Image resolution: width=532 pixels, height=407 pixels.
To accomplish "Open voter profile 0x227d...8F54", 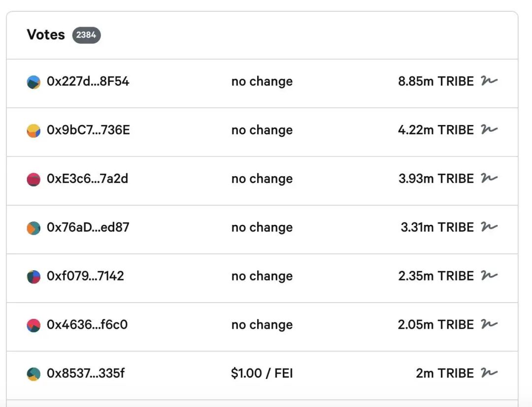I will 88,81.
